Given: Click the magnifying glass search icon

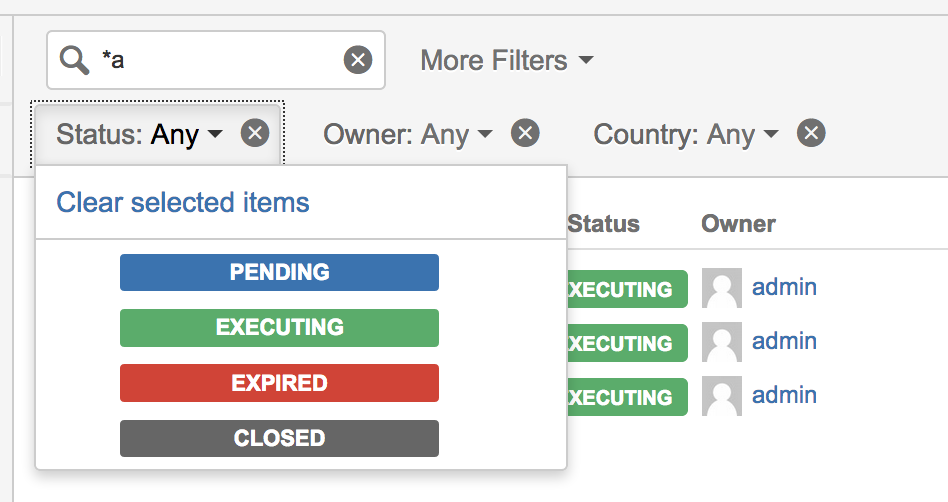Looking at the screenshot, I should click(x=75, y=61).
